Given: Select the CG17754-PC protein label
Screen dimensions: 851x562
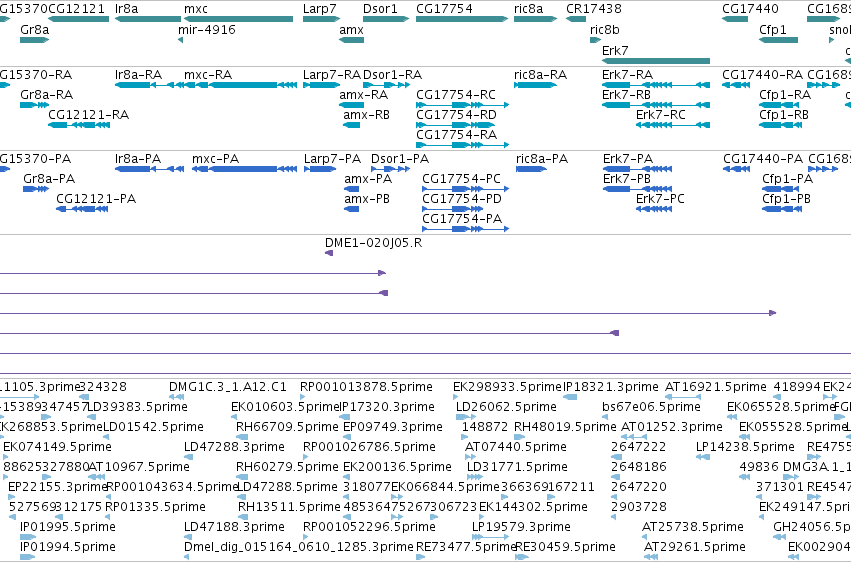Looking at the screenshot, I should point(461,178).
